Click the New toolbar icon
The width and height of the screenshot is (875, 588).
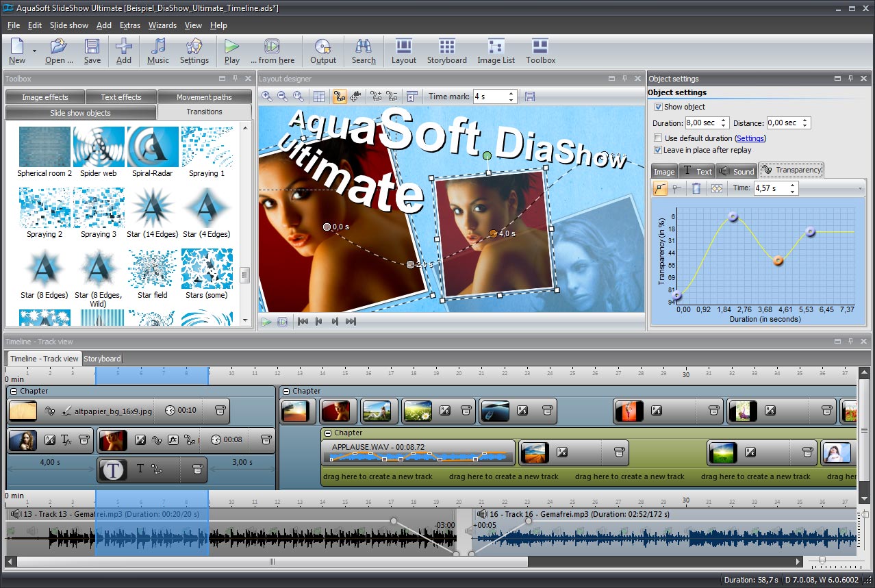(17, 47)
